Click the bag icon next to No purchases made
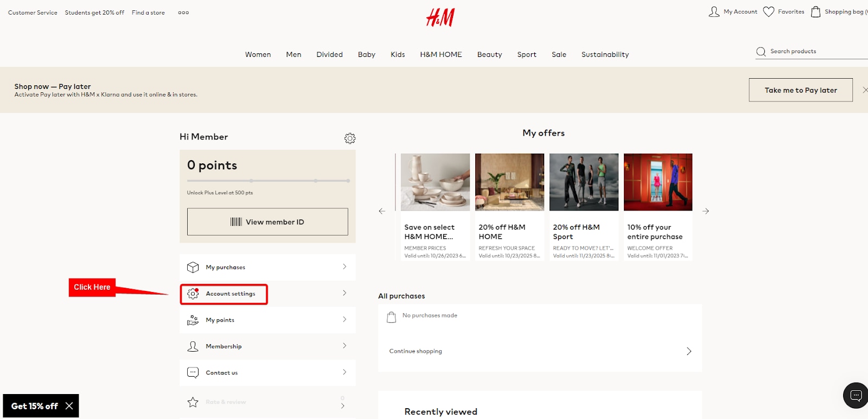Viewport: 868px width, 419px height. (x=391, y=317)
